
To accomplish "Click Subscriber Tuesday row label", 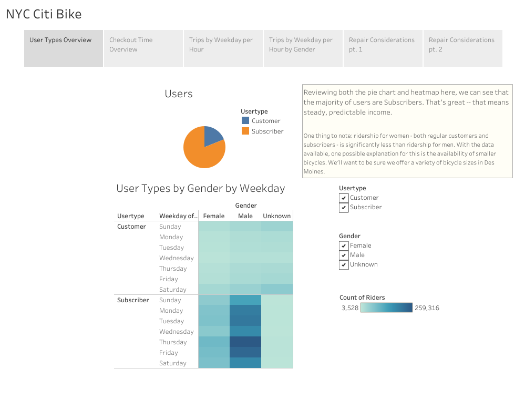I will [171, 321].
